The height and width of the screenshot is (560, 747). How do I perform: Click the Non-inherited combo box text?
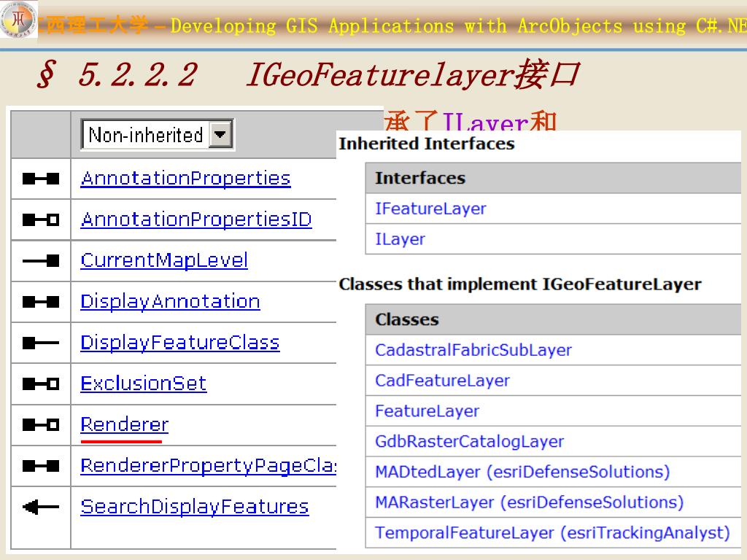(145, 135)
